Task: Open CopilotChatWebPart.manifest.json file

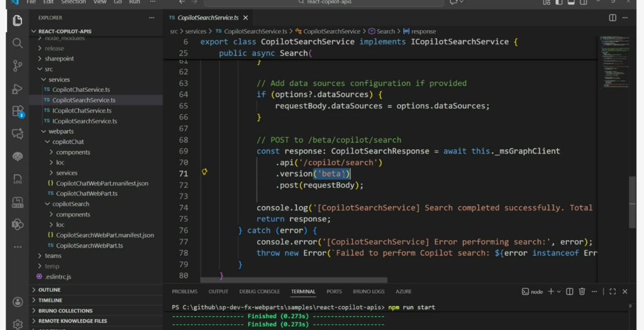Action: point(102,184)
